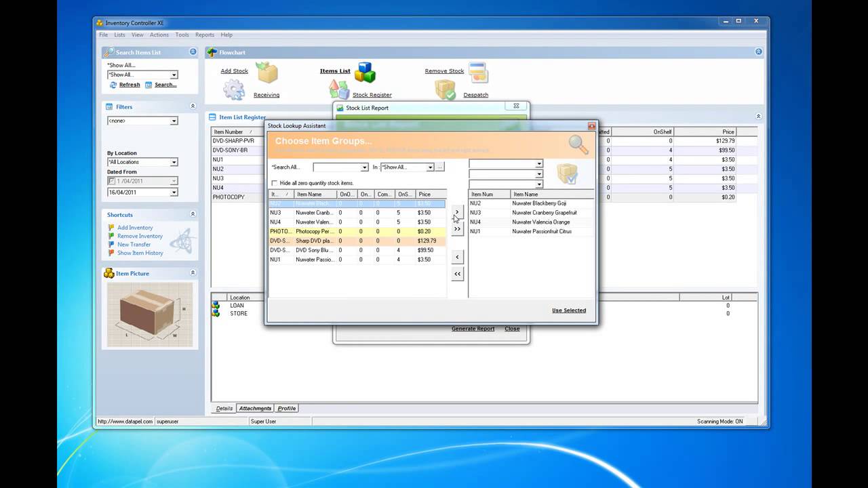This screenshot has height=488, width=868.
Task: Collapse the Filters panel
Action: coord(193,106)
